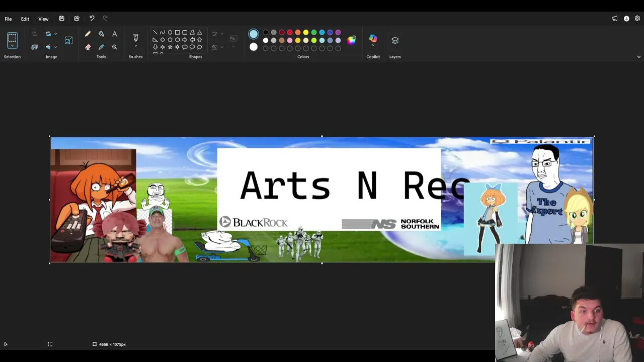Choose the Rectangle shape
The width and height of the screenshot is (644, 362).
point(177,33)
